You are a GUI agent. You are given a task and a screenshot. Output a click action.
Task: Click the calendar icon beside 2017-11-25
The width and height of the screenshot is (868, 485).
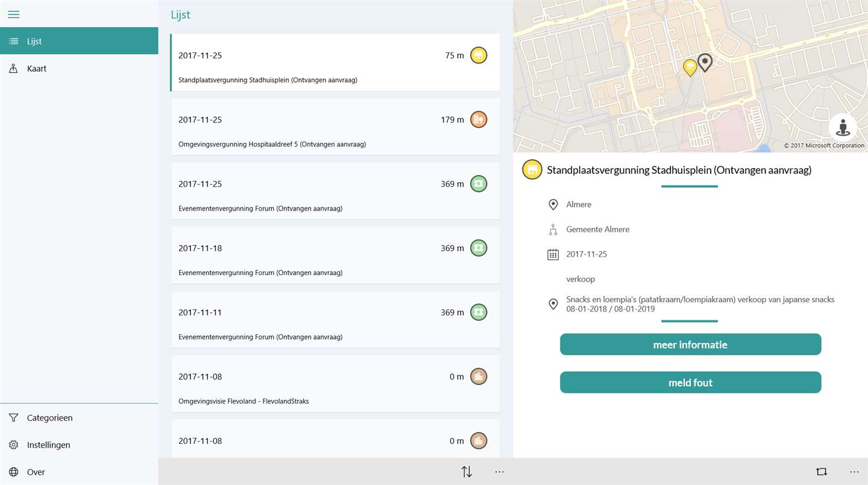pos(553,255)
